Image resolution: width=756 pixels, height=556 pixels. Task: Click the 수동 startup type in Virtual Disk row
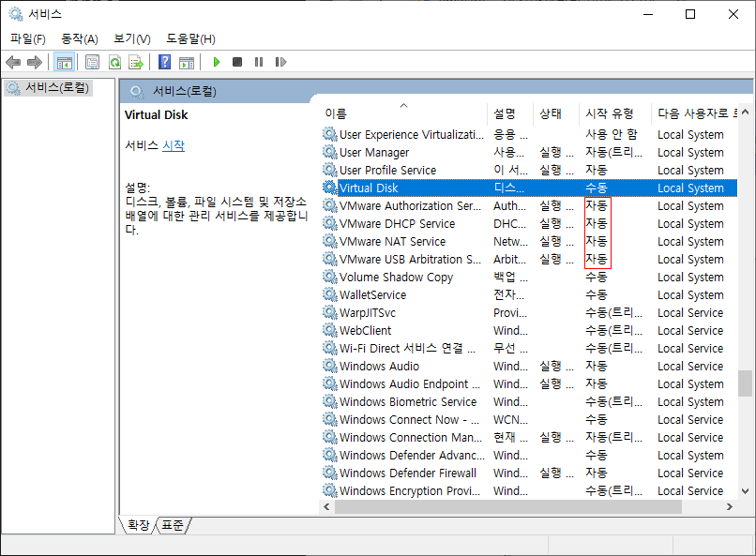pyautogui.click(x=597, y=188)
